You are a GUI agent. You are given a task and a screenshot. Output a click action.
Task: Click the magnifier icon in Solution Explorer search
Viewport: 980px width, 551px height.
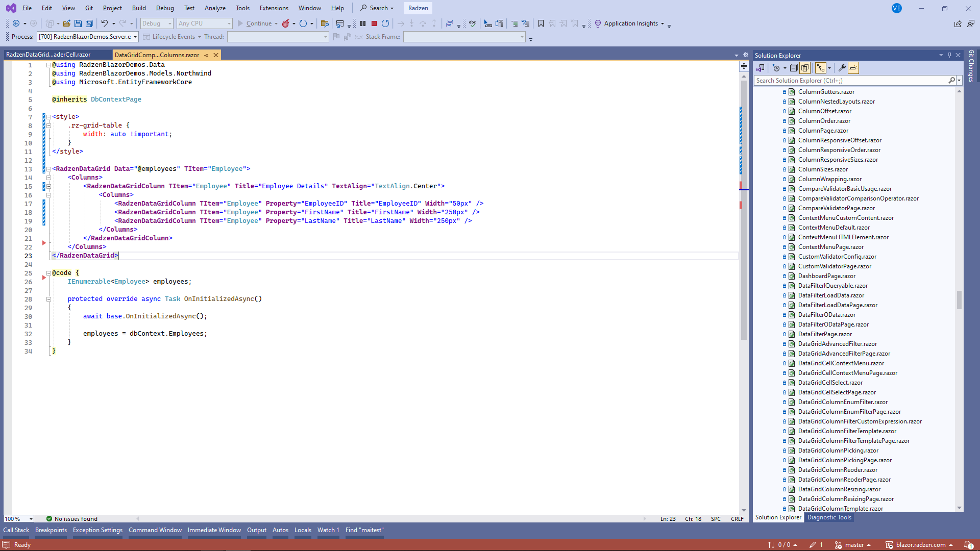click(x=952, y=81)
